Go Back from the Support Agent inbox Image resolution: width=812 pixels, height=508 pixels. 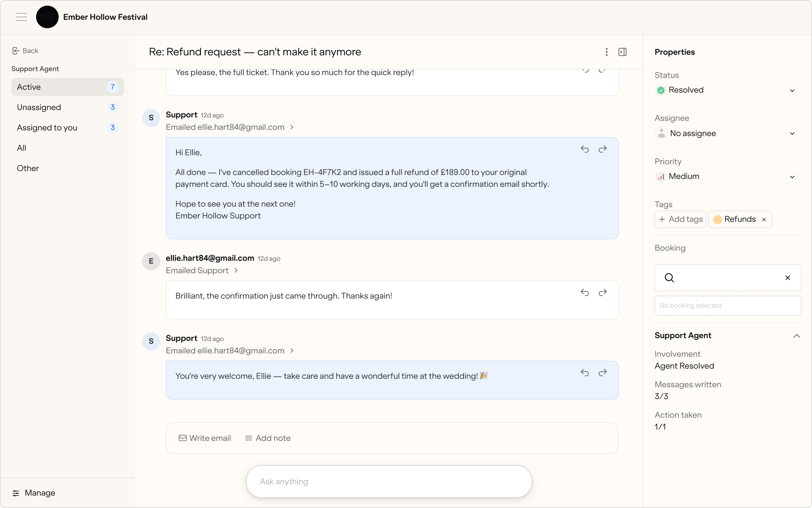pyautogui.click(x=25, y=51)
